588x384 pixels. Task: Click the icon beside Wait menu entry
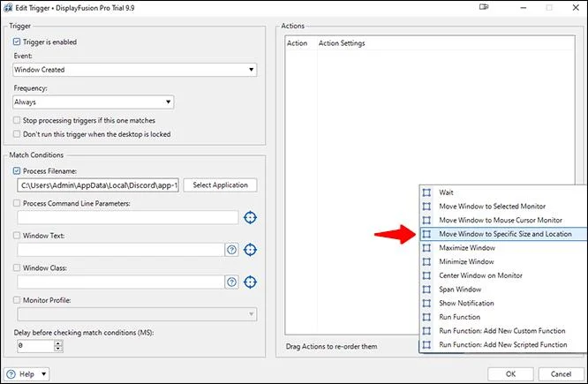click(x=426, y=192)
